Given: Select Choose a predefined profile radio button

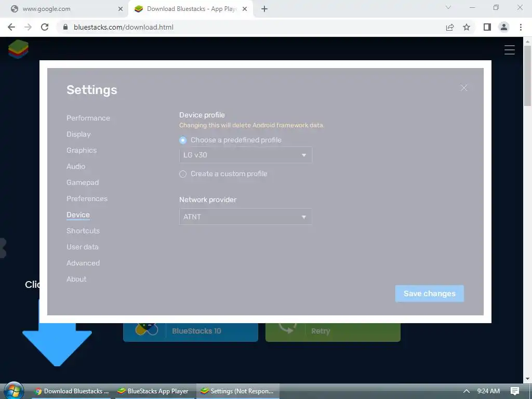Looking at the screenshot, I should (x=183, y=140).
